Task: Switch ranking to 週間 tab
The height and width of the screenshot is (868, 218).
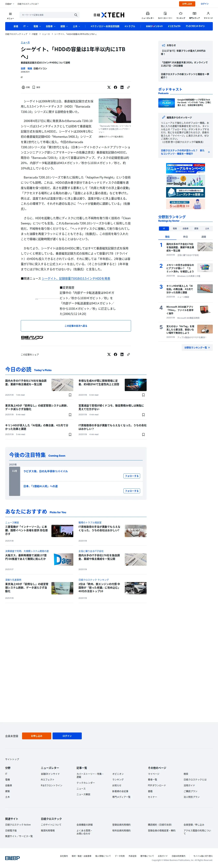Action: click(x=204, y=237)
